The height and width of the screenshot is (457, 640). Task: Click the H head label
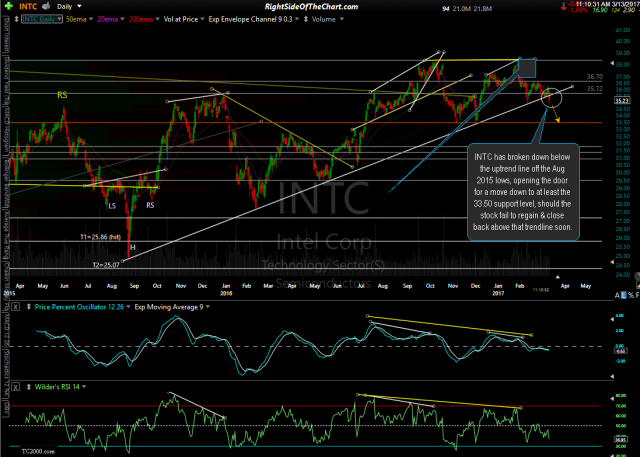click(133, 247)
